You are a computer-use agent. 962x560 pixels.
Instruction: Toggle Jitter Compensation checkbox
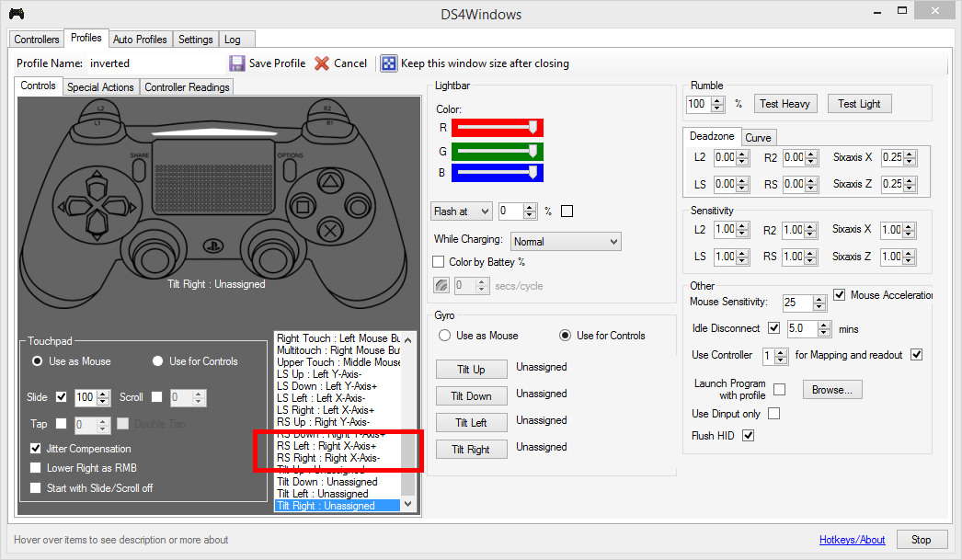pyautogui.click(x=36, y=449)
